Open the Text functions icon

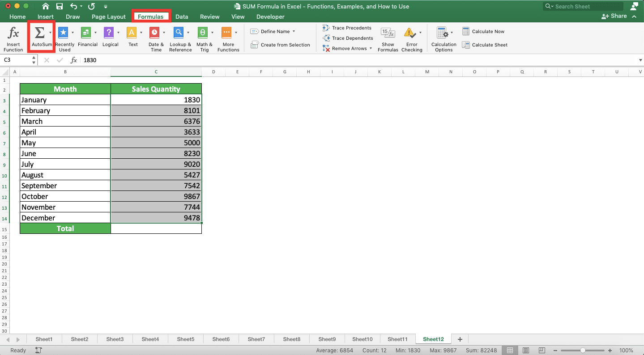pyautogui.click(x=132, y=33)
